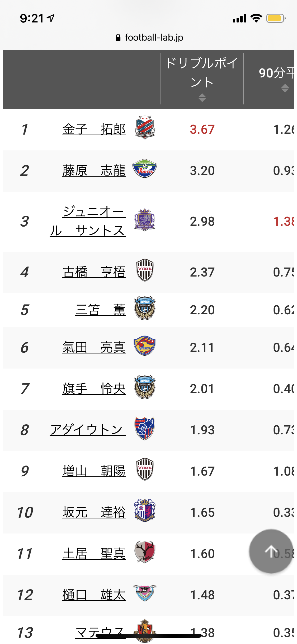Image resolution: width=297 pixels, height=644 pixels.
Task: Open アダイウトン player link
Action: [x=88, y=430]
